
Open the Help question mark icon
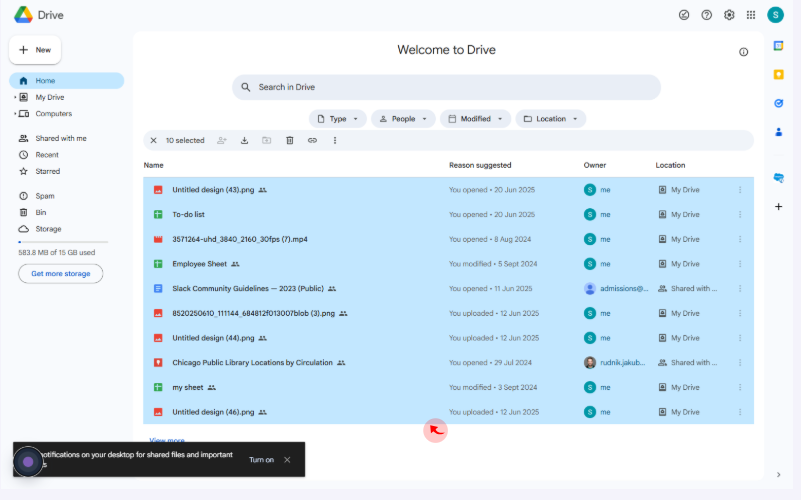(706, 15)
